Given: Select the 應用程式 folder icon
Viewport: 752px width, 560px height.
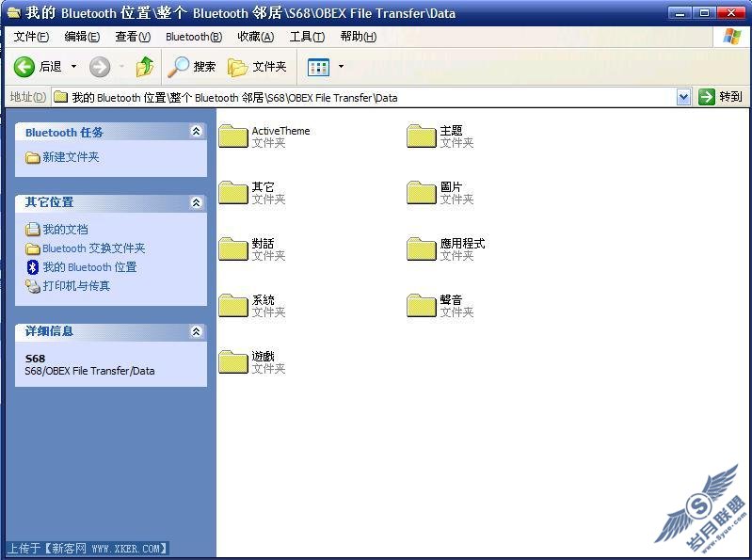Looking at the screenshot, I should 421,248.
